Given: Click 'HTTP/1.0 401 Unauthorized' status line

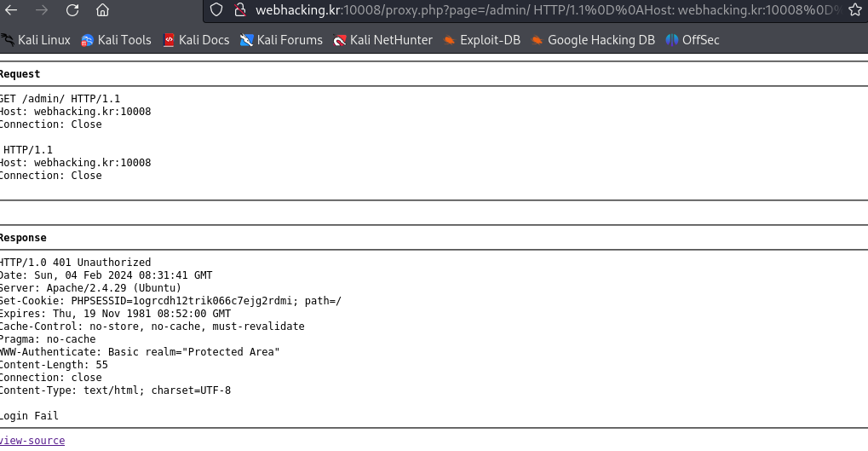Looking at the screenshot, I should pos(75,262).
